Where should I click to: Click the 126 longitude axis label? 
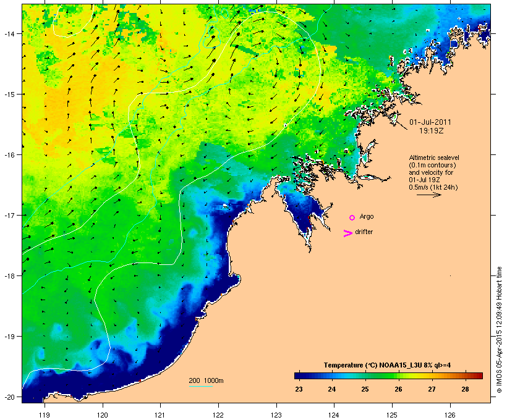coord(450,415)
